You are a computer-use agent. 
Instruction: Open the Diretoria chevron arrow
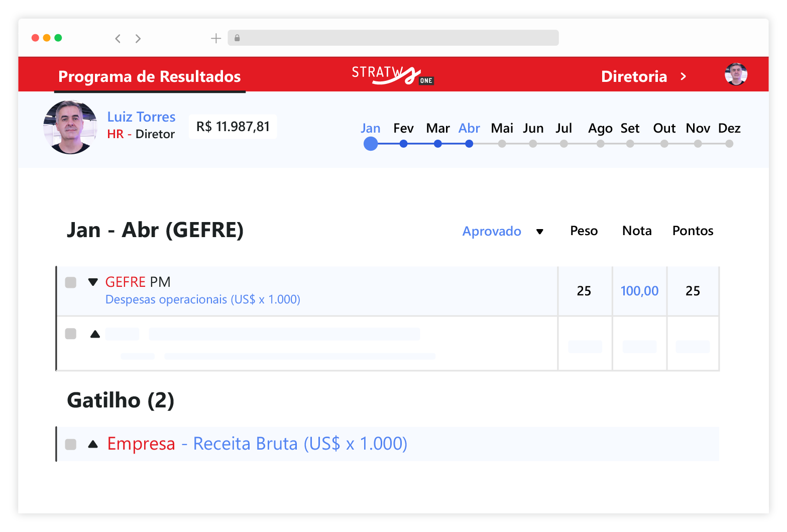(x=683, y=76)
